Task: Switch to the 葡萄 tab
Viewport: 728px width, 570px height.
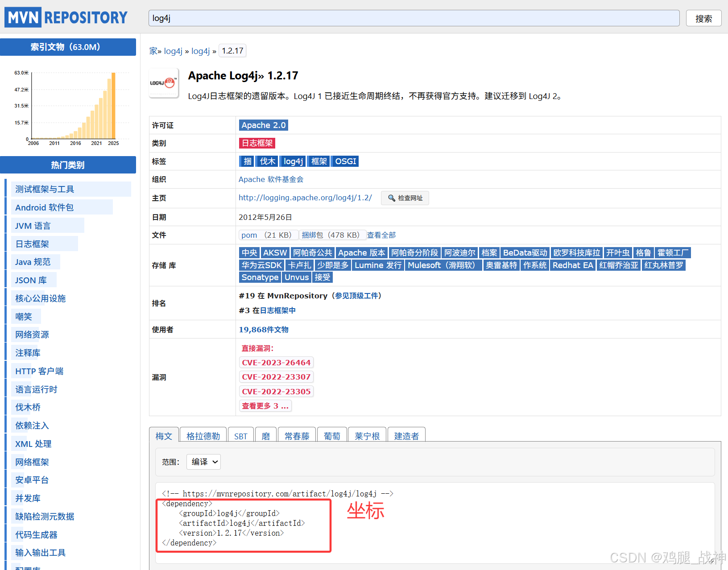Action: (332, 436)
